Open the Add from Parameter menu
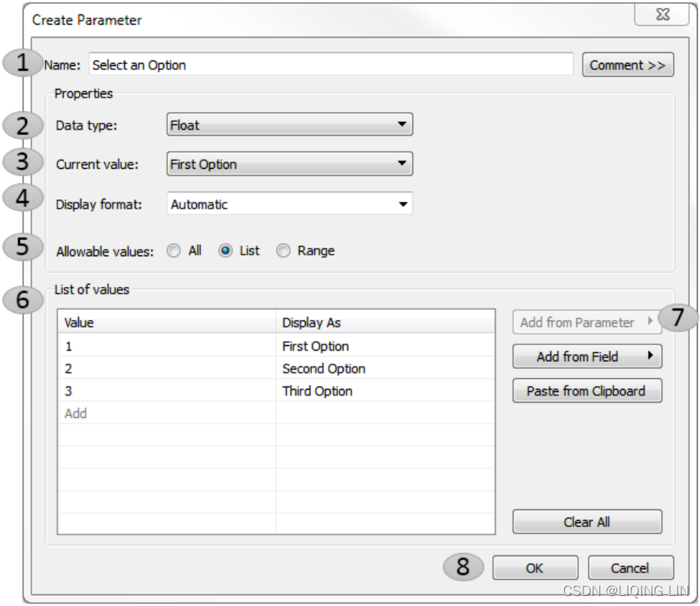The height and width of the screenshot is (606, 700). point(587,322)
